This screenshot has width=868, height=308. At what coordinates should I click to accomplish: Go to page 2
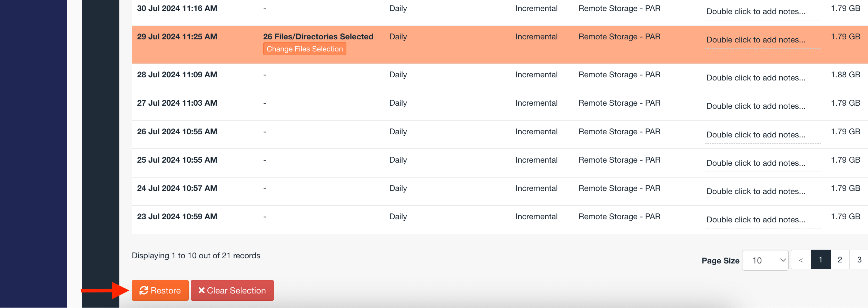[x=840, y=260]
